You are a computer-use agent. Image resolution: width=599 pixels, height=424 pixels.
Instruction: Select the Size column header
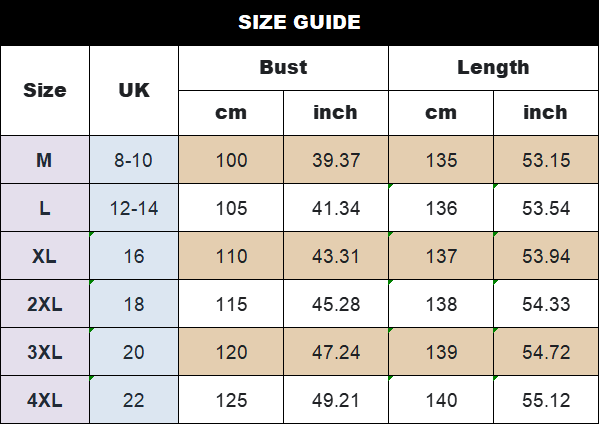(45, 91)
